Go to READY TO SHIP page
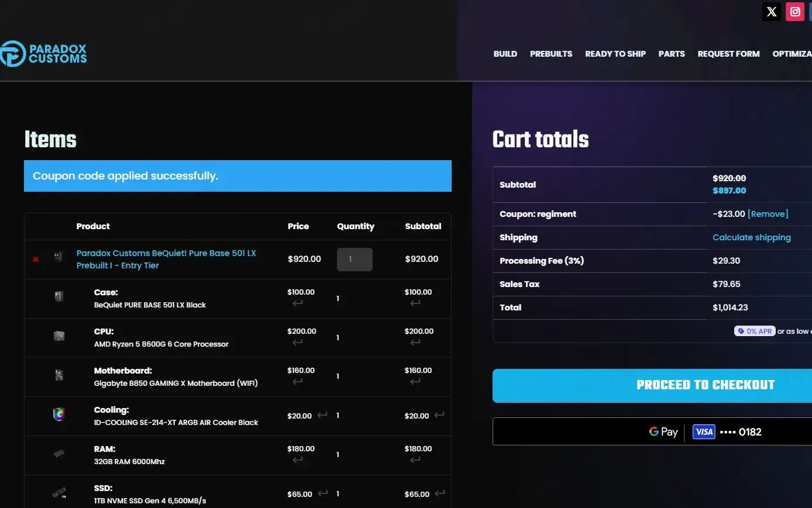 point(615,54)
